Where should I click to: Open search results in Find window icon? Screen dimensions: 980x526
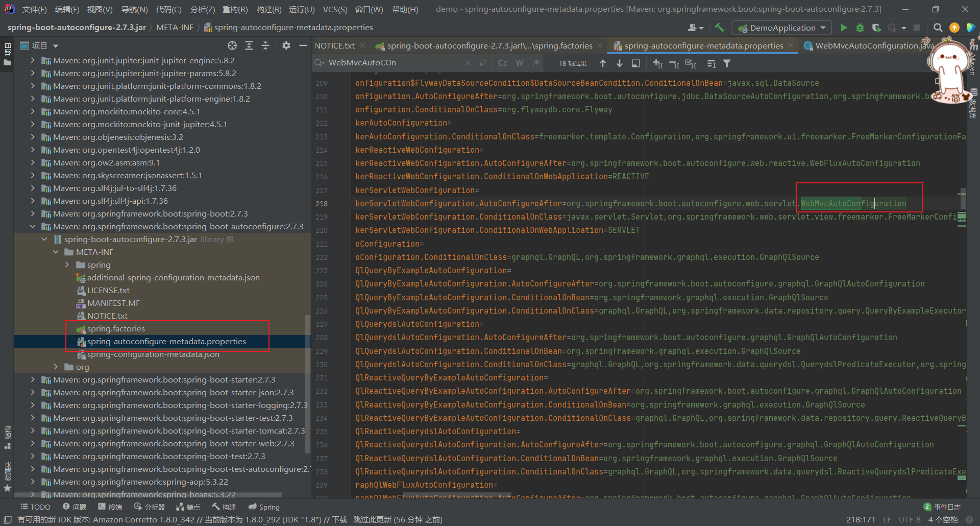712,63
